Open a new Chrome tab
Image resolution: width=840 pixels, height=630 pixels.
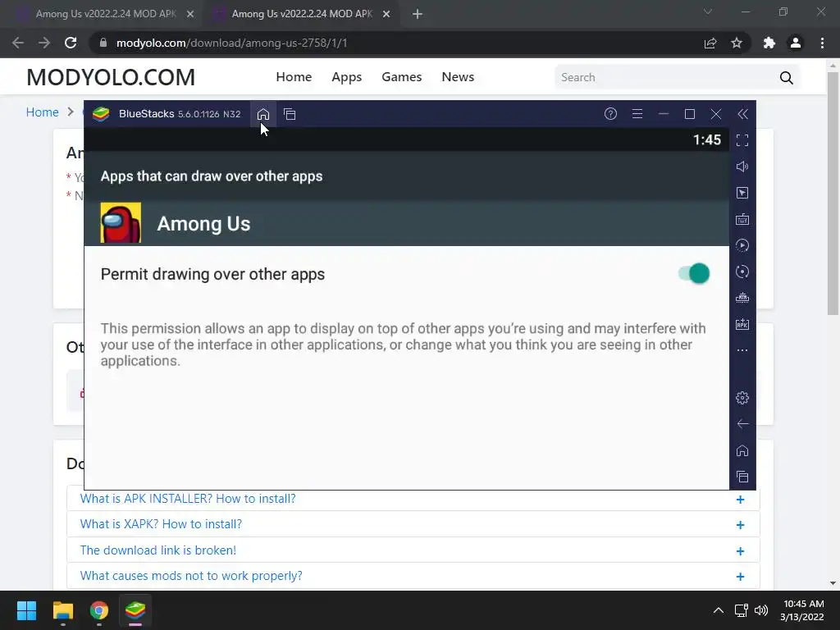[418, 15]
